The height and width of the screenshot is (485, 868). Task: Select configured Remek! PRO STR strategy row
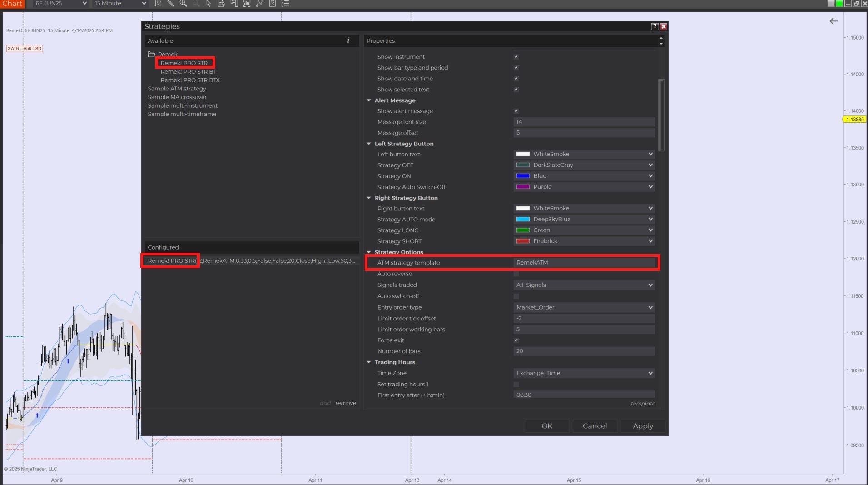(252, 260)
